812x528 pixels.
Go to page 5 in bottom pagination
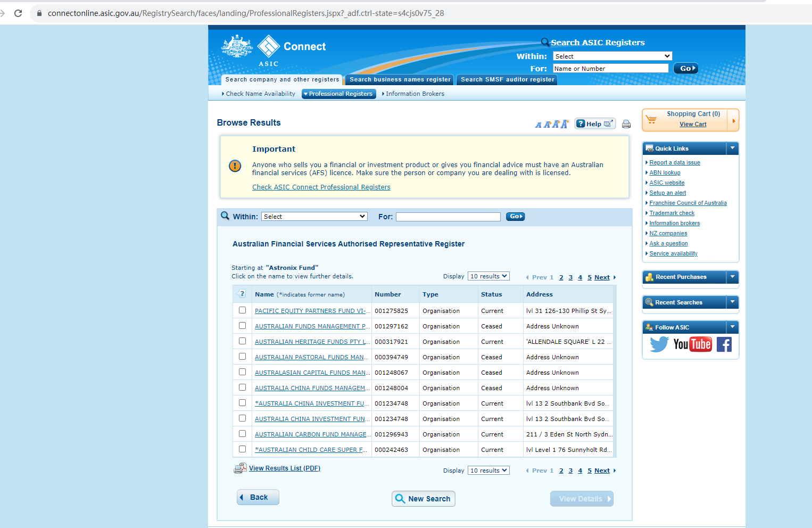(x=590, y=471)
